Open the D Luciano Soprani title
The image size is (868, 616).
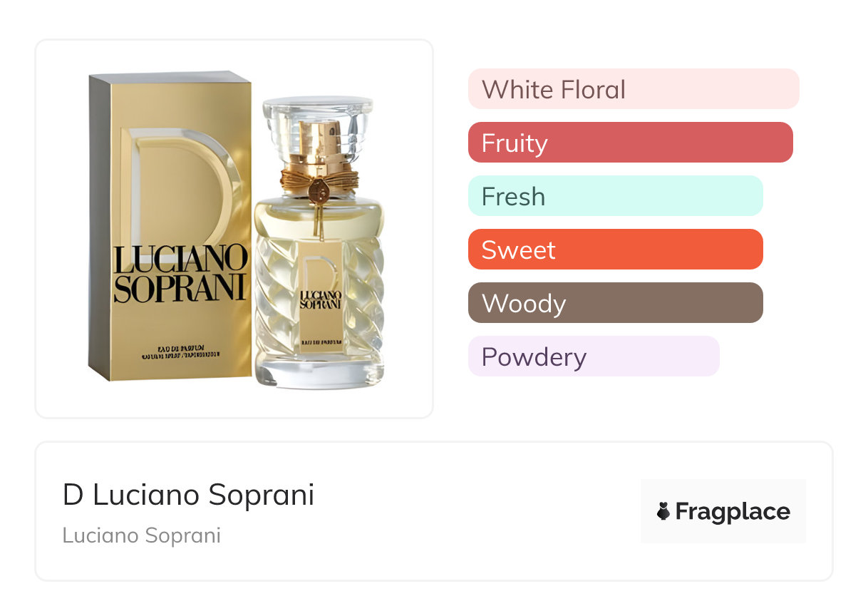[188, 495]
